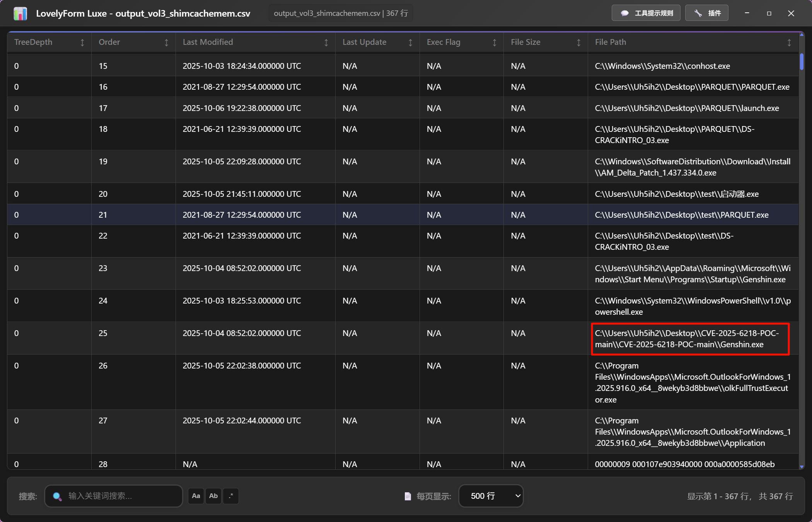Sort by the Exec Flag column icon
Screen dimensions: 812x522
[494, 43]
